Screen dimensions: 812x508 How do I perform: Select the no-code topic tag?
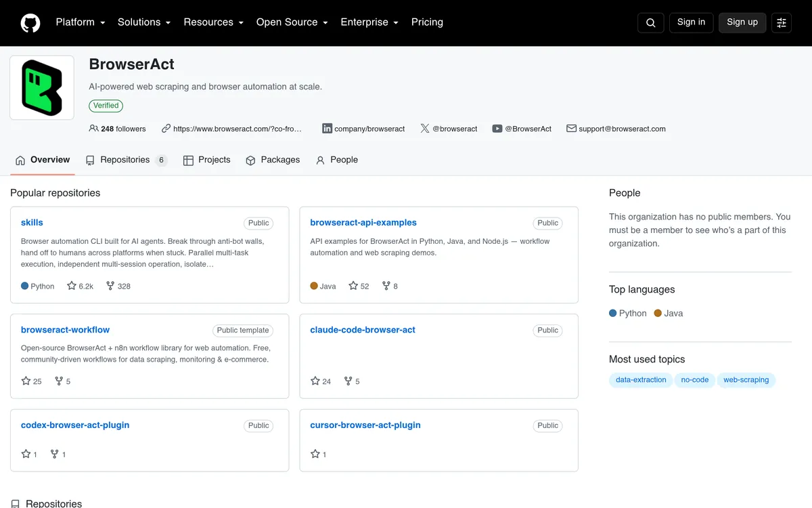point(695,380)
